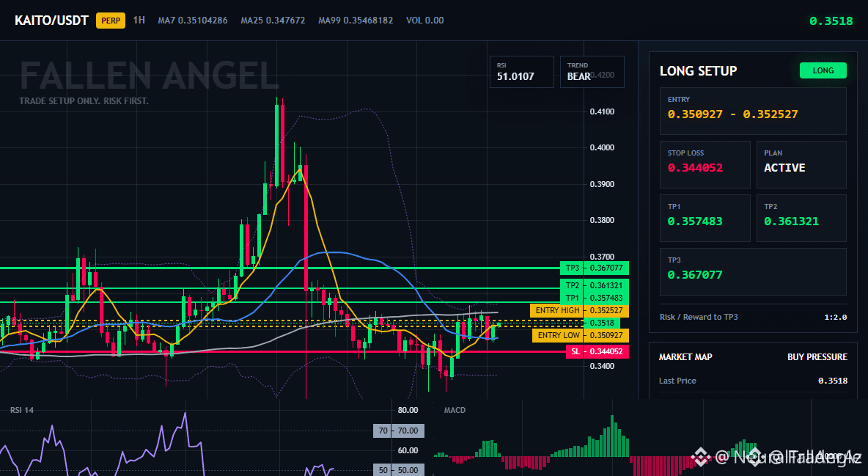The image size is (868, 476).
Task: Click the 0.4000 price axis label
Action: click(603, 147)
